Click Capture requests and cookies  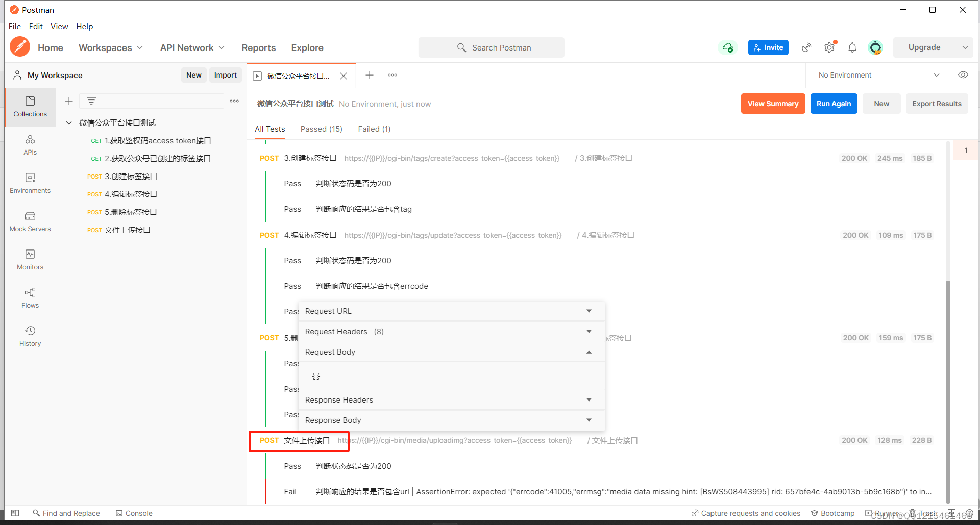[746, 513]
